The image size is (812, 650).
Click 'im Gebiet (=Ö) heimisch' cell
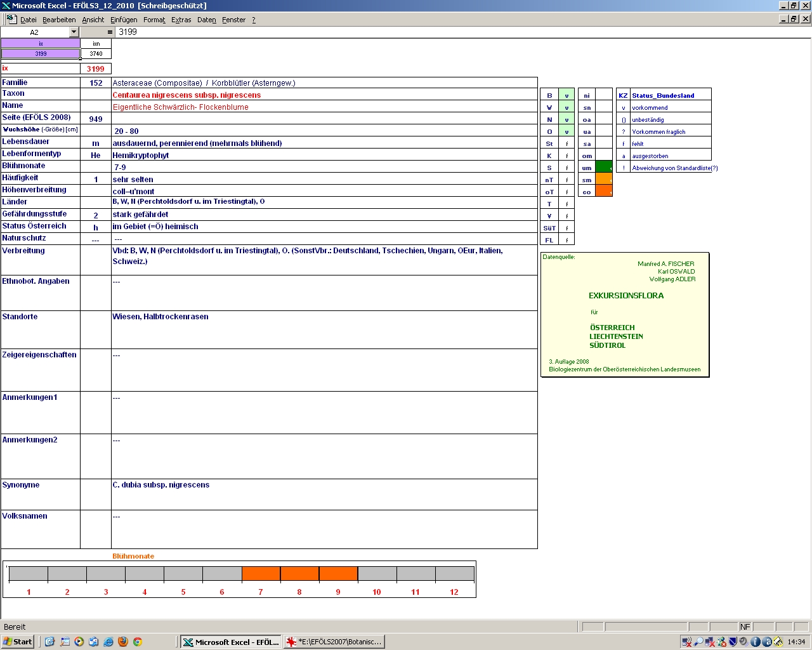click(x=324, y=227)
